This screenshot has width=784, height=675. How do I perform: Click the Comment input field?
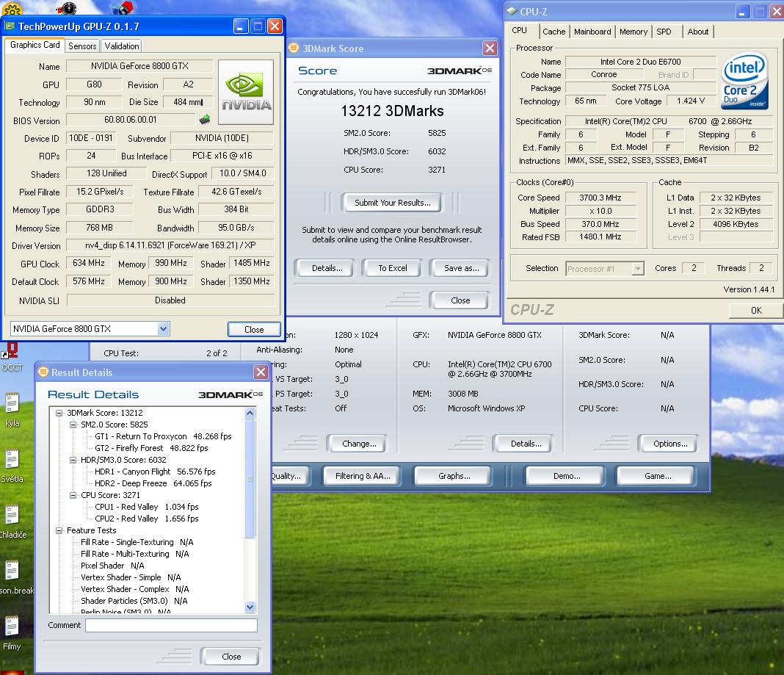point(171,625)
